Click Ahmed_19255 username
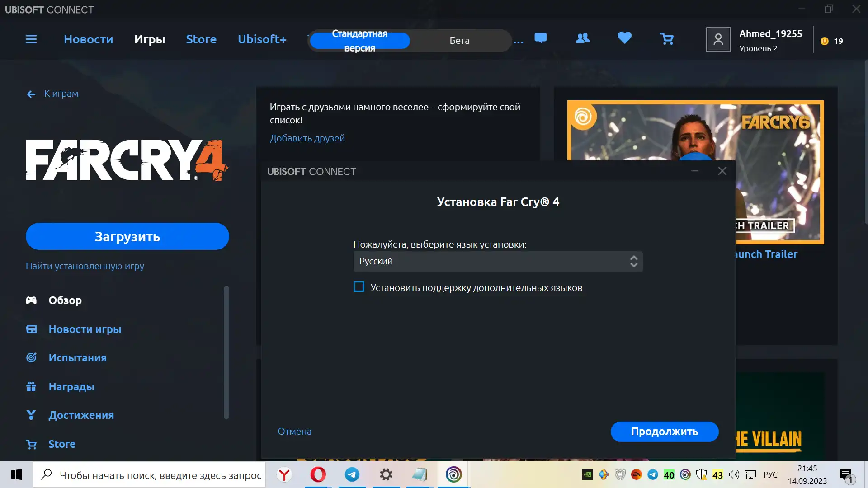 click(771, 34)
